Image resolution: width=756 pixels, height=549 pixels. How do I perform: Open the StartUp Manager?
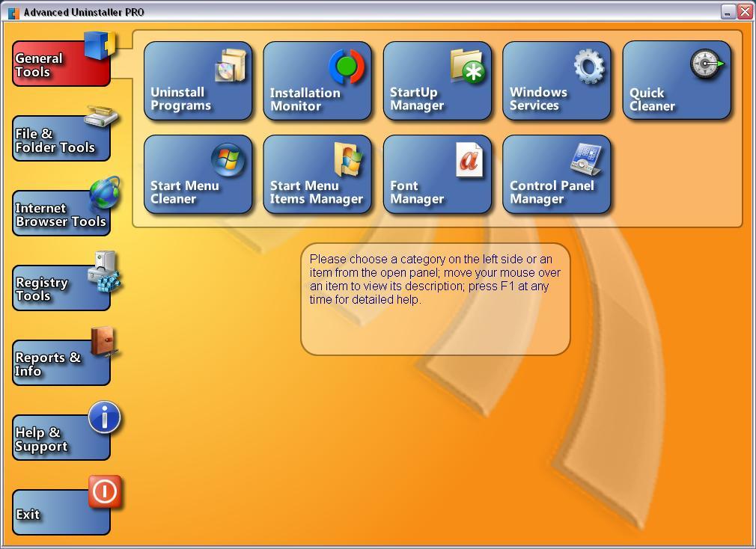tap(437, 81)
